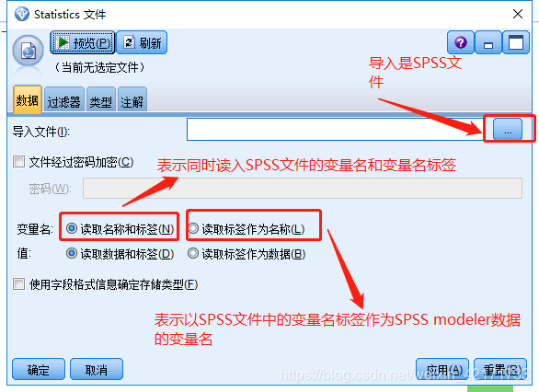Screen dimensions: 539x392
Task: Switch to the 过滤器 tab
Action: 64,99
